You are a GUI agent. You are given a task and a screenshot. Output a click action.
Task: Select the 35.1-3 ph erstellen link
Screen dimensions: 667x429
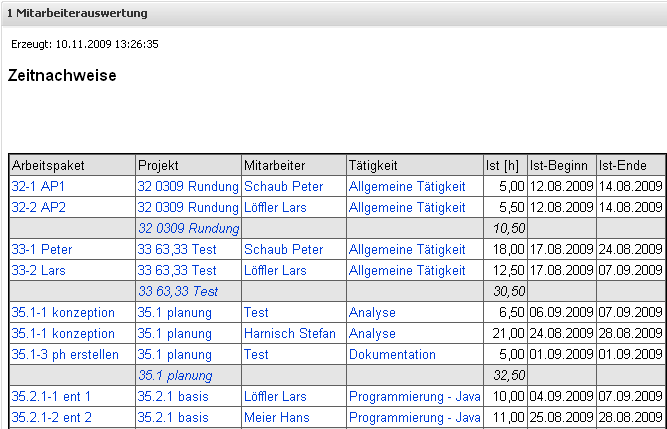point(65,354)
